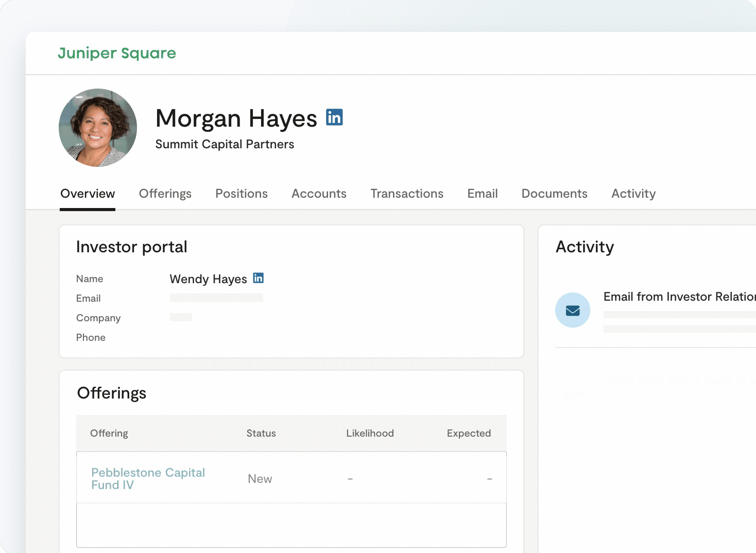Click Summit Capital Partners company name
Image resolution: width=756 pixels, height=553 pixels.
point(225,144)
